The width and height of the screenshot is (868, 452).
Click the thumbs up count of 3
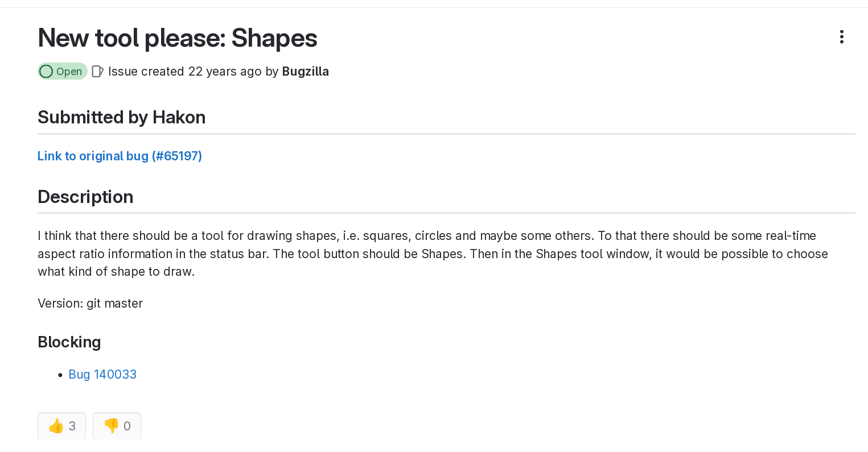72,426
